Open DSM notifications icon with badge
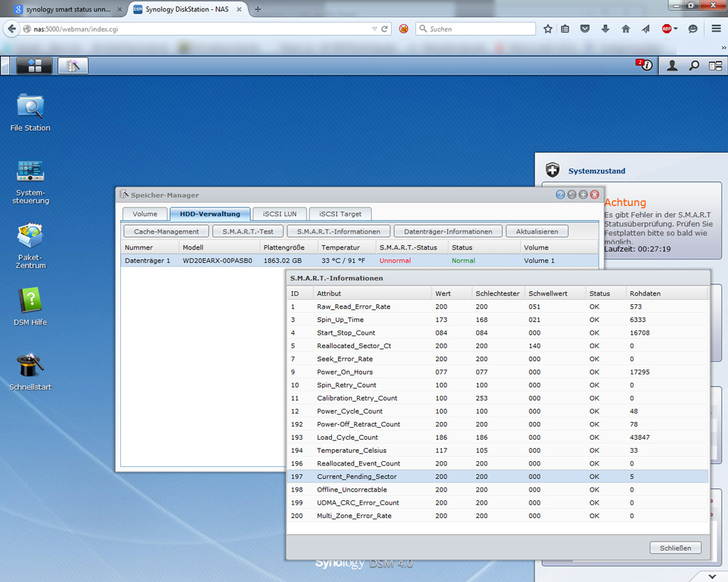Screen dimensions: 728x582 644,65
